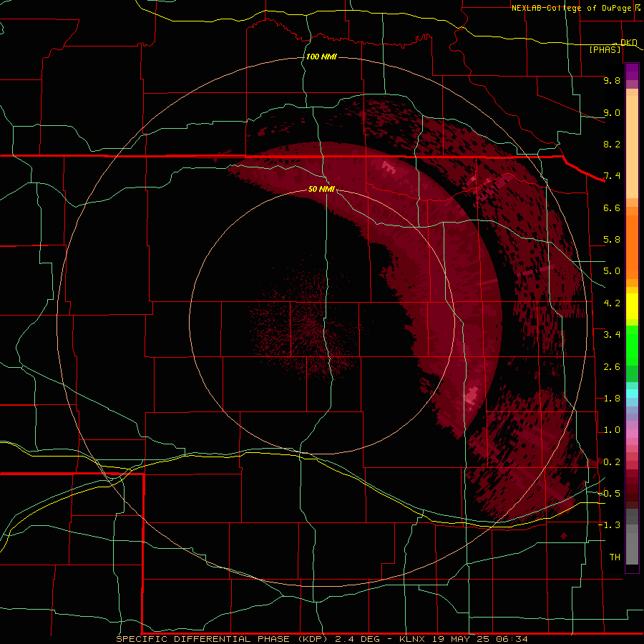The height and width of the screenshot is (644, 644).
Task: Click the purple top segment of color bar
Action: [632, 72]
